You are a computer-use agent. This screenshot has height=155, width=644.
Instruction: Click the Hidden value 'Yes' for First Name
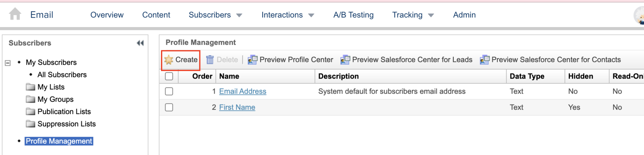574,107
